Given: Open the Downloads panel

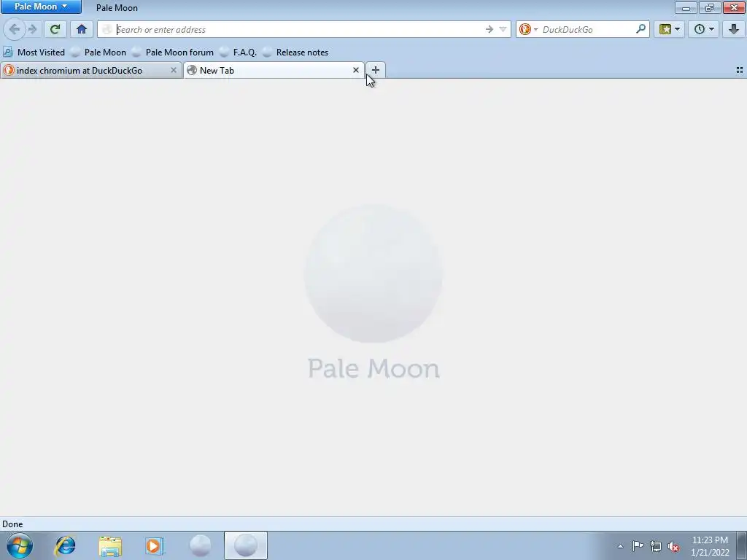Looking at the screenshot, I should (x=734, y=29).
